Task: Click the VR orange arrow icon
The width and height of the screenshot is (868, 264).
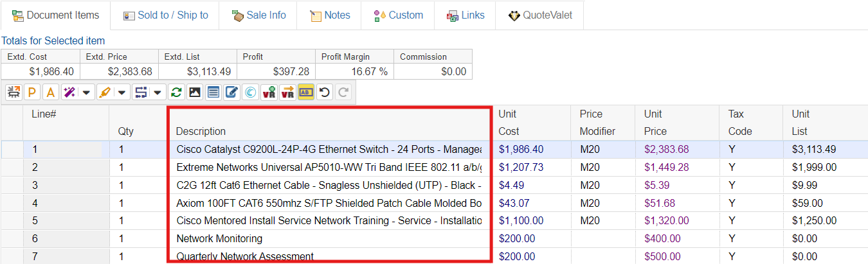Action: [x=287, y=92]
